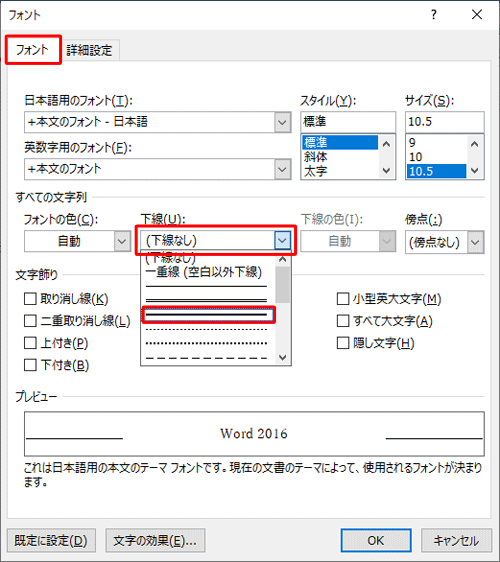
Task: Click the style list up arrow
Action: (x=386, y=144)
